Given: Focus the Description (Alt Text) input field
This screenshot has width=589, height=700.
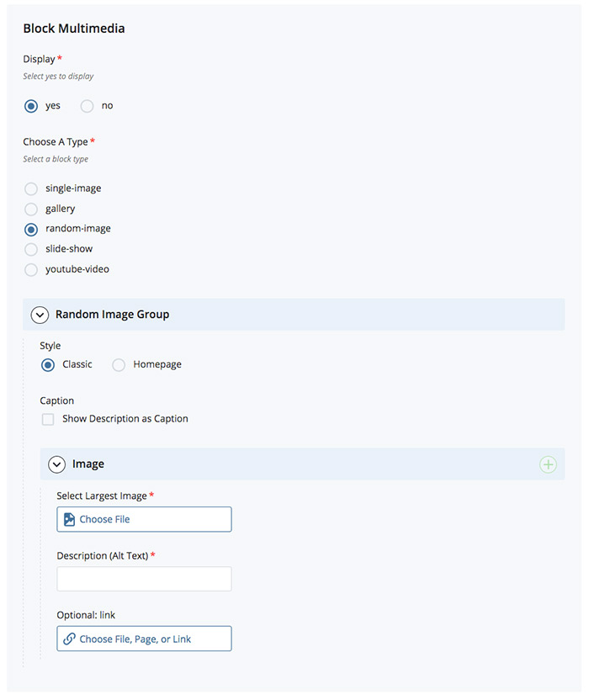Looking at the screenshot, I should [144, 579].
